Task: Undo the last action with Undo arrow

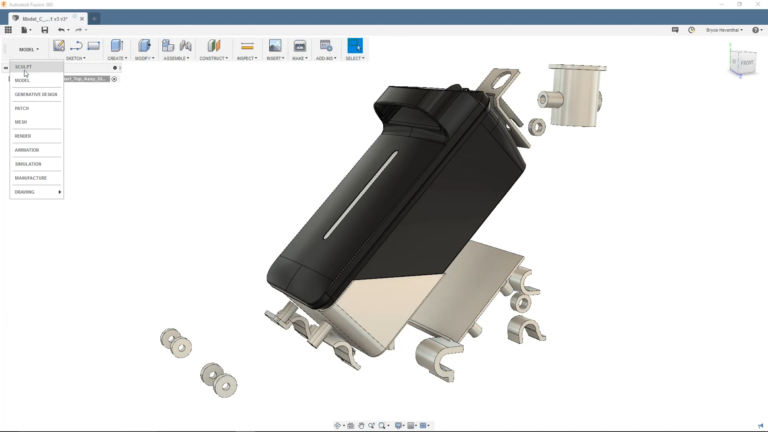Action: 61,30
